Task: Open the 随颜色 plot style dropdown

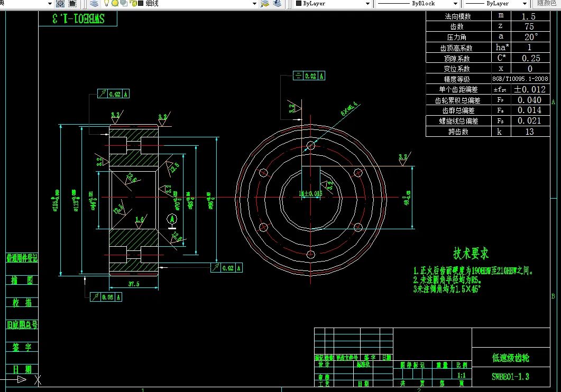Action: (546, 3)
